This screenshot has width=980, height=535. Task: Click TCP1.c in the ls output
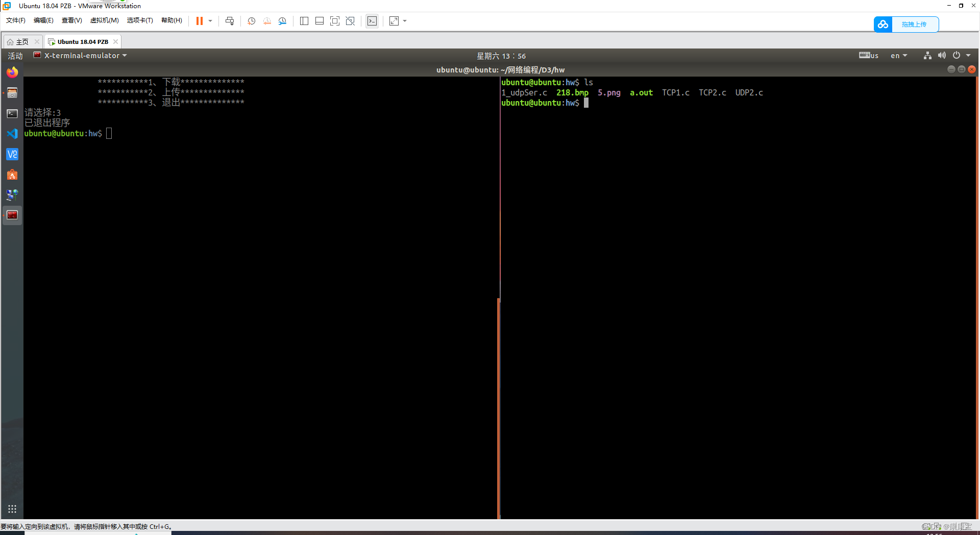pos(676,93)
